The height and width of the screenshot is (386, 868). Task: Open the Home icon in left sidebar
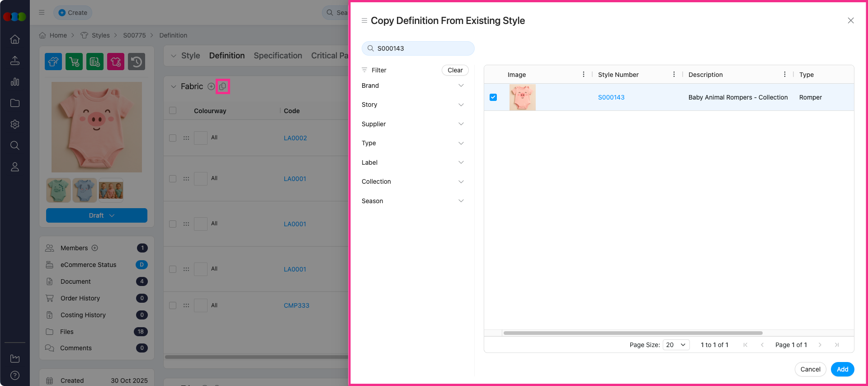coord(15,39)
